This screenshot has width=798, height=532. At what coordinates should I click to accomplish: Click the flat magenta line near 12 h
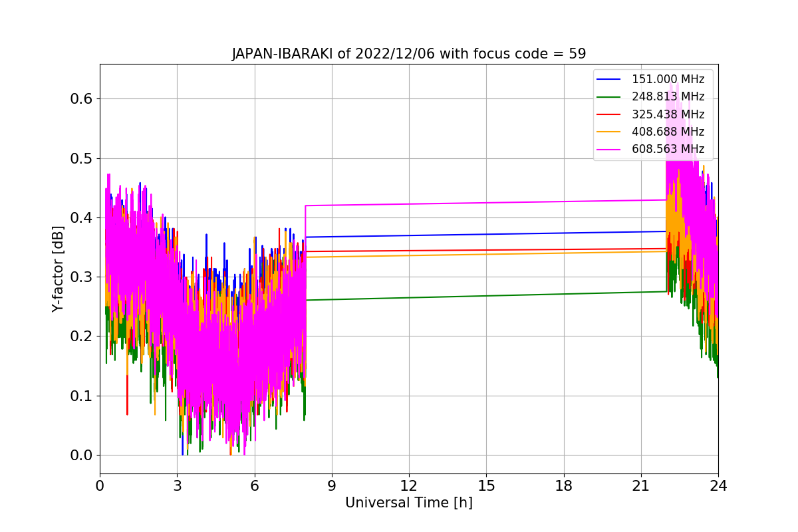click(x=409, y=203)
